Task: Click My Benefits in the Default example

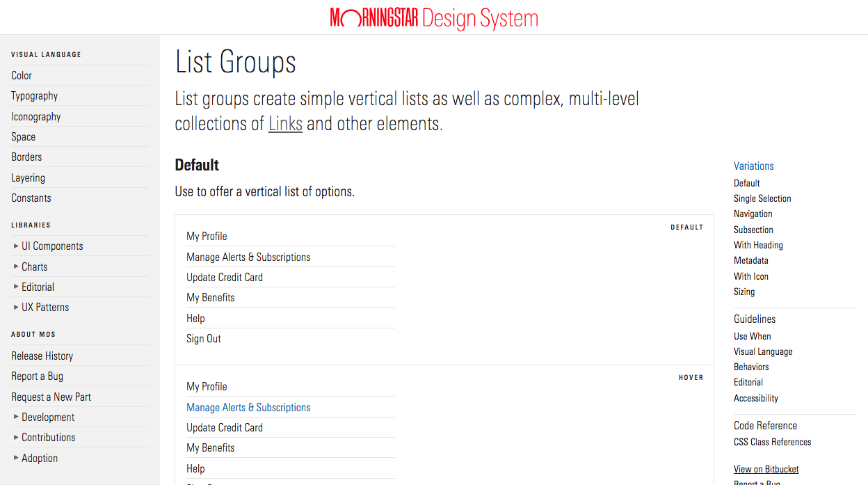Action: tap(210, 298)
